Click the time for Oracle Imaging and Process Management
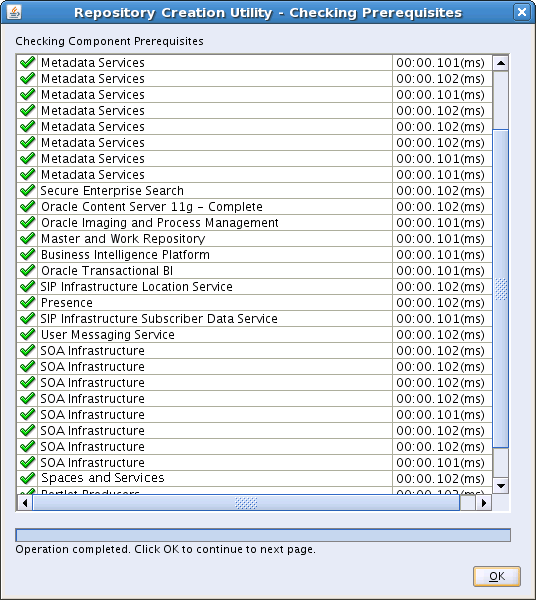Image resolution: width=536 pixels, height=600 pixels. pos(442,223)
